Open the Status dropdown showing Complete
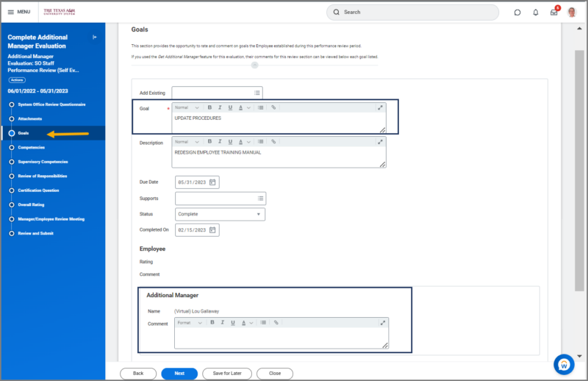This screenshot has height=381, width=588. [220, 214]
